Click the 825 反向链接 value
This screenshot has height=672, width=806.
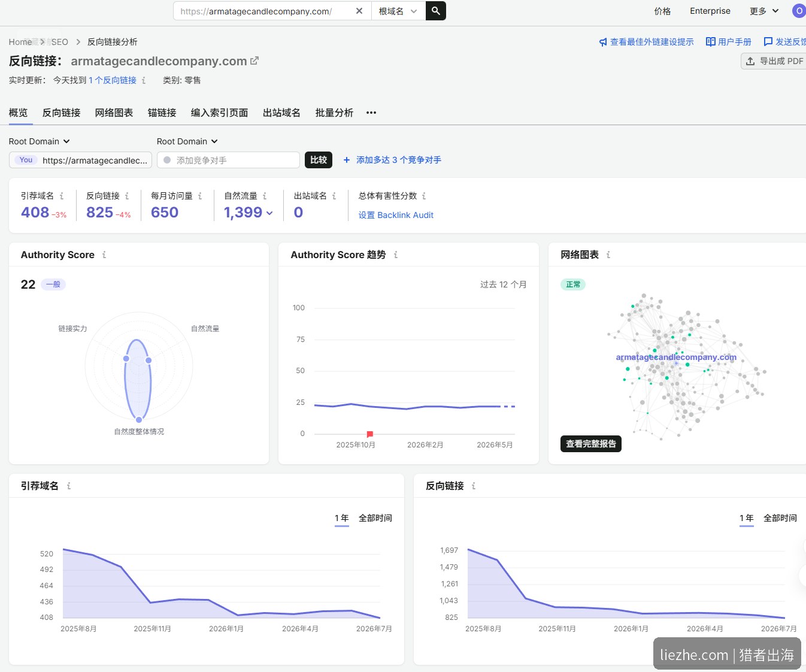(99, 213)
